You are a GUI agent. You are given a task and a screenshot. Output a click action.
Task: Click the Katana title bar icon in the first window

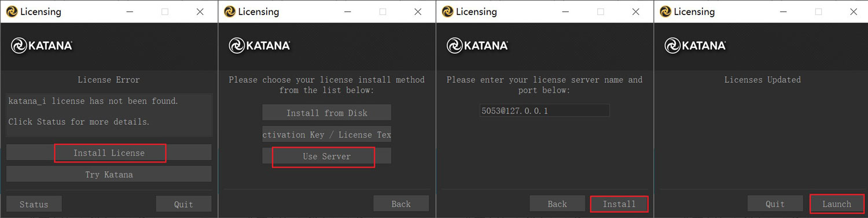tap(12, 12)
